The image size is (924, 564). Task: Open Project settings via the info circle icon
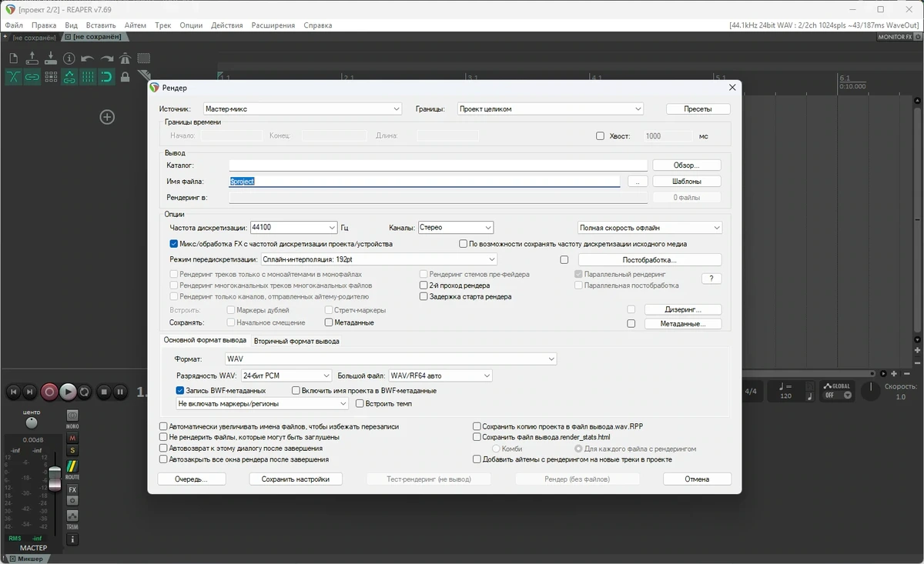pos(69,58)
